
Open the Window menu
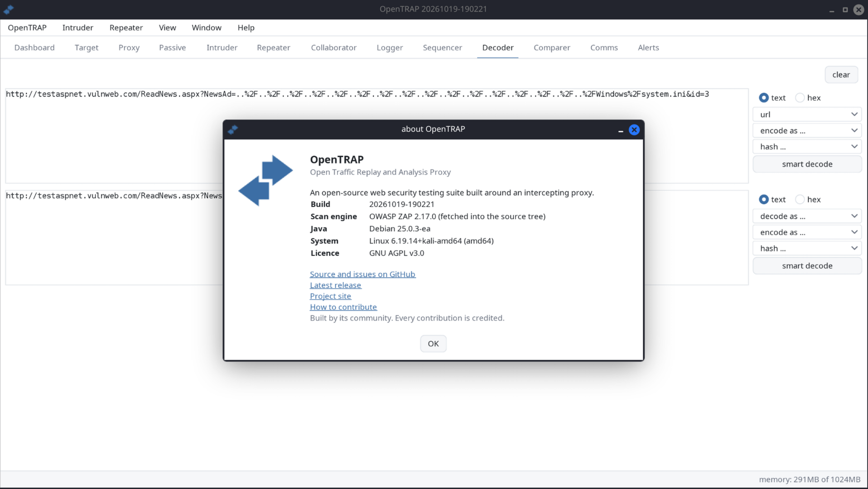(207, 28)
